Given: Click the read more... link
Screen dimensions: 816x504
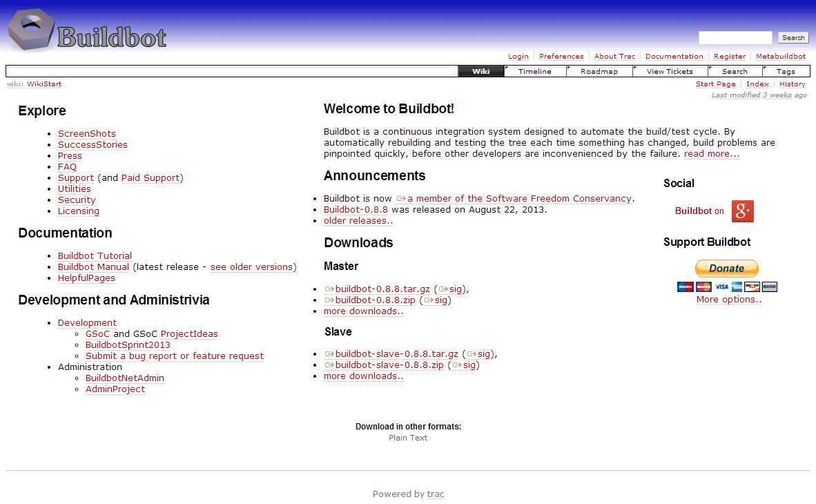Looking at the screenshot, I should click(x=711, y=153).
